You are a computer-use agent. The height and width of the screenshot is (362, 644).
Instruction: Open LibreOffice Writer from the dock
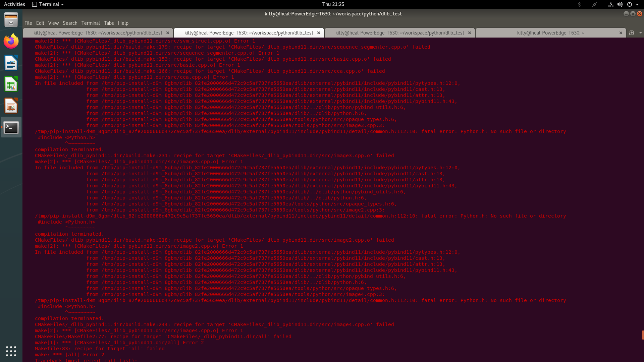(11, 63)
